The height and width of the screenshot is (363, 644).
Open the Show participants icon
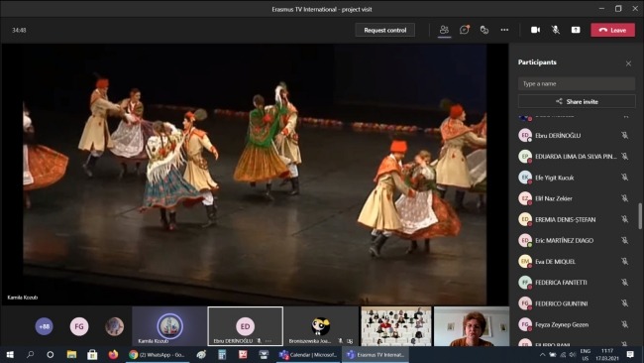pos(444,30)
